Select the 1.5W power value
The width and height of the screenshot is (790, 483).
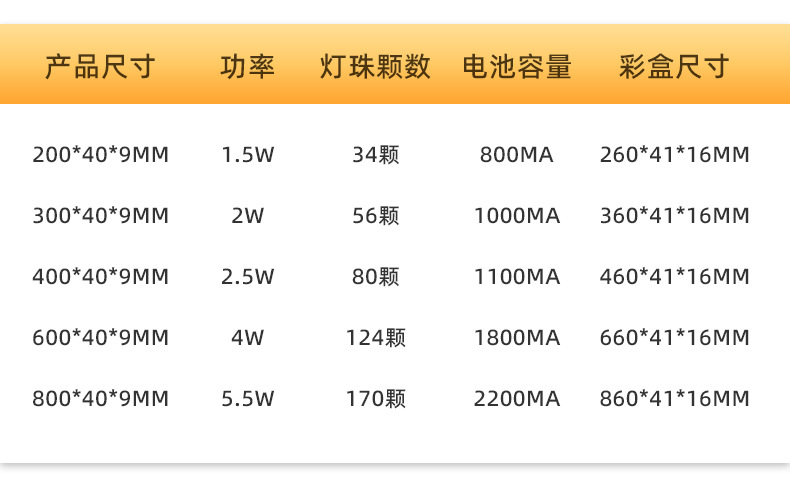247,155
